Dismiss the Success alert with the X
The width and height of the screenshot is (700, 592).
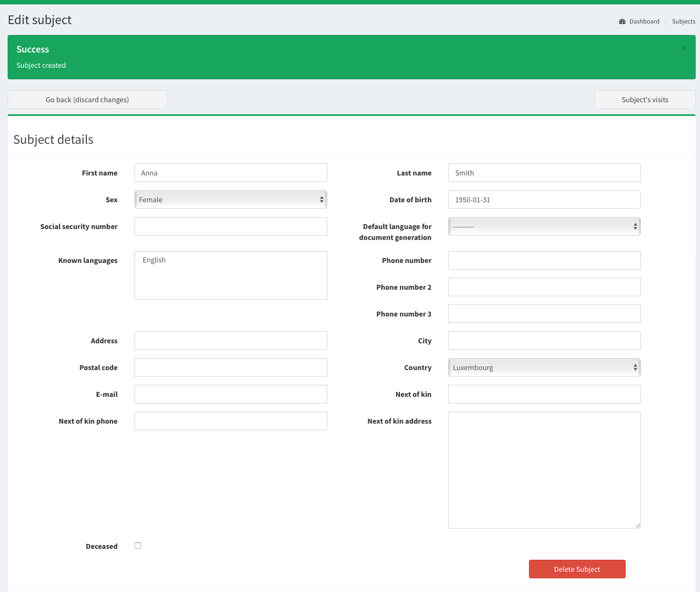684,49
